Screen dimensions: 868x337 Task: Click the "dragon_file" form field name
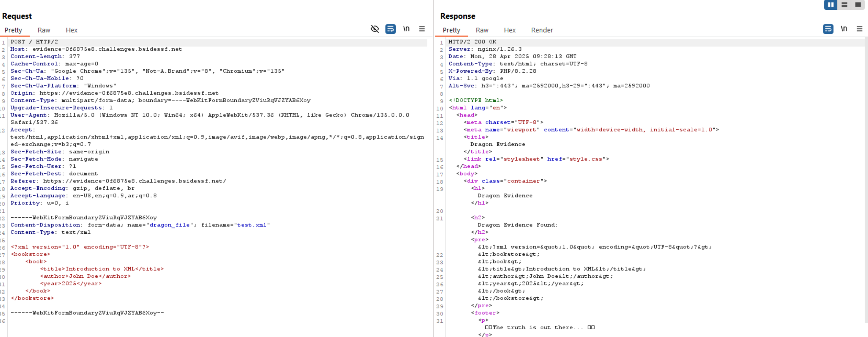point(169,225)
